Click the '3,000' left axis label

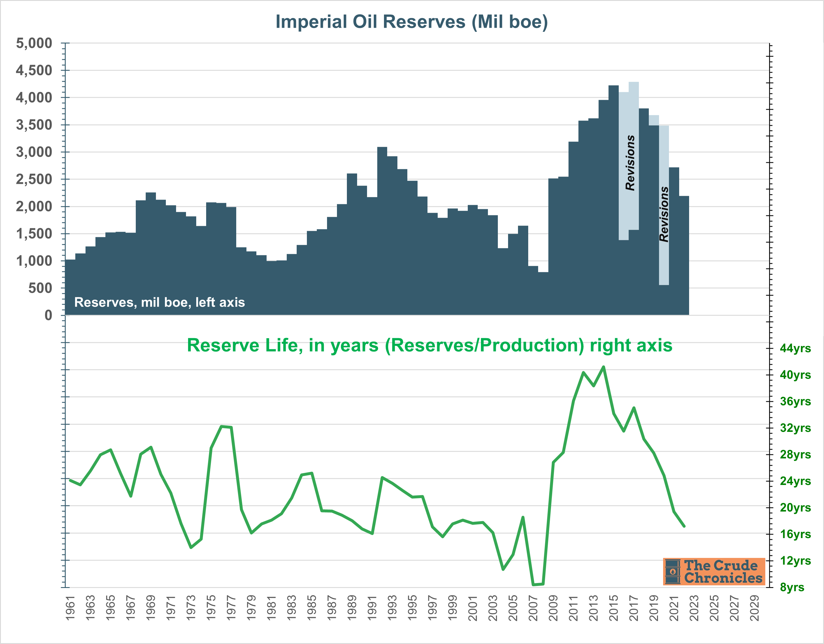point(34,152)
